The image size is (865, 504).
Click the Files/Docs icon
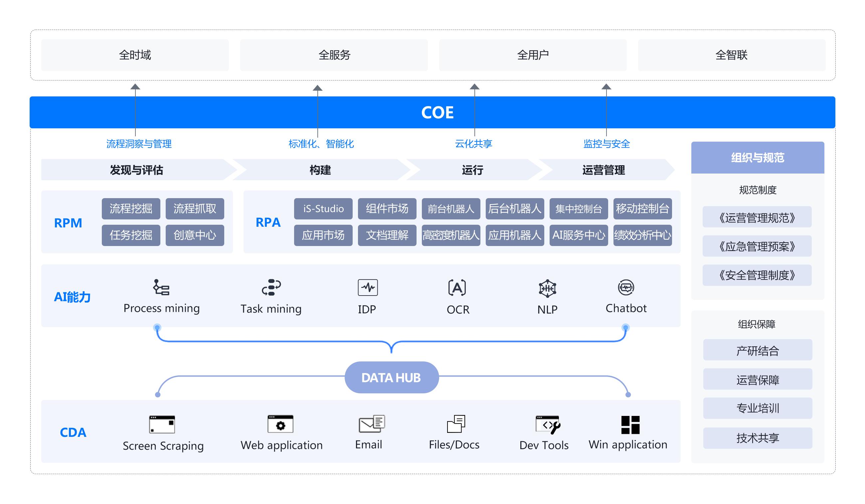[x=456, y=424]
